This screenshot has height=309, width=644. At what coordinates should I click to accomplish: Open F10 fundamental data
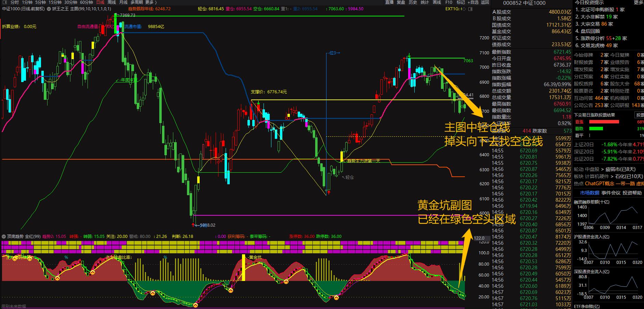[449, 2]
